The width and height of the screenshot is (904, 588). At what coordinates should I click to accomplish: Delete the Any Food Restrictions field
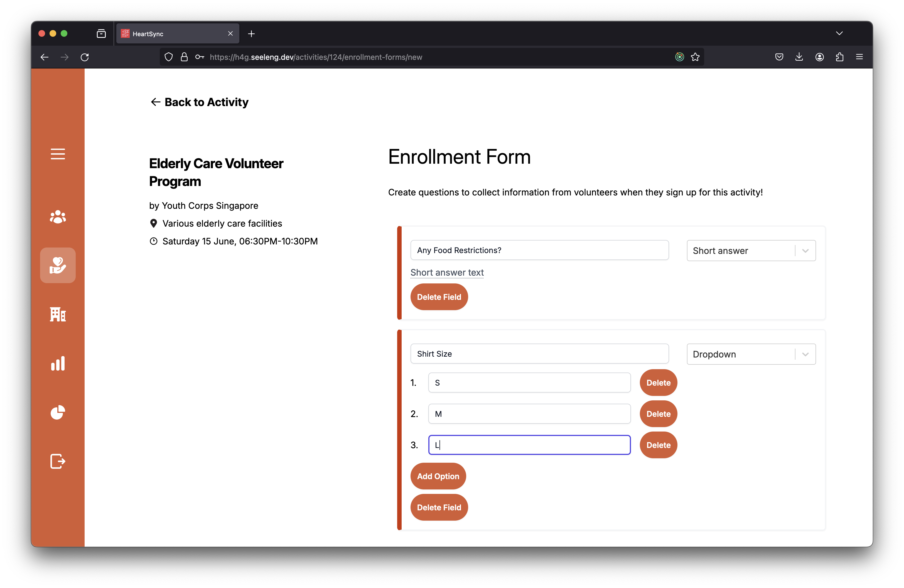[x=439, y=297]
